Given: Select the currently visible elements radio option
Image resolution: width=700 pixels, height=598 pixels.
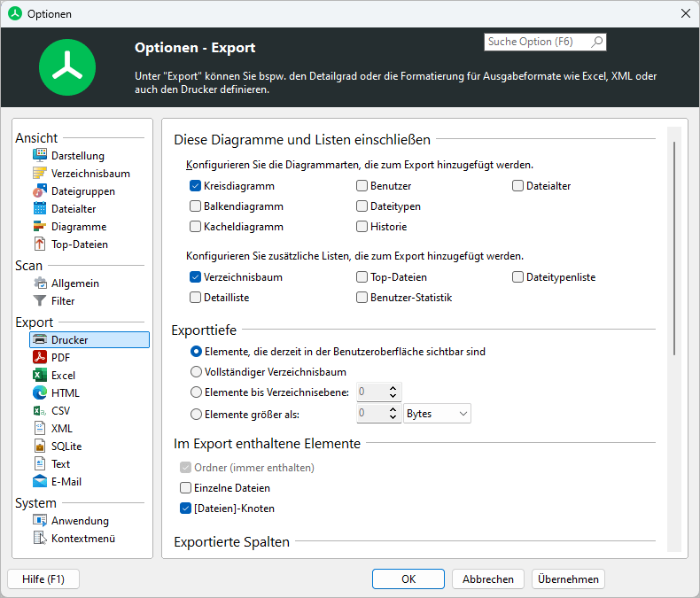Looking at the screenshot, I should pos(196,352).
